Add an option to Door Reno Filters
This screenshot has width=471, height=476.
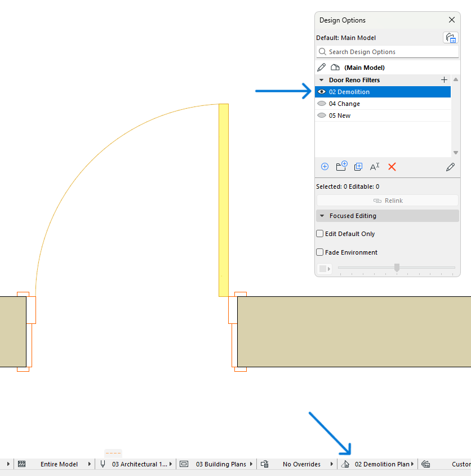point(444,80)
